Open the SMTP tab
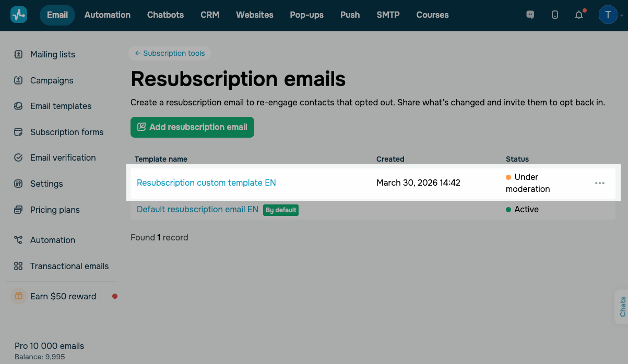 [388, 15]
